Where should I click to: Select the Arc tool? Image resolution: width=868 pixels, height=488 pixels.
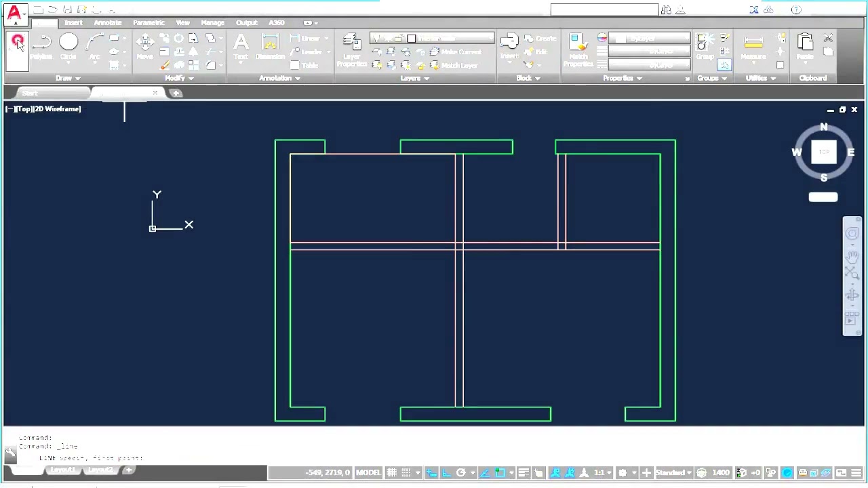(x=94, y=46)
